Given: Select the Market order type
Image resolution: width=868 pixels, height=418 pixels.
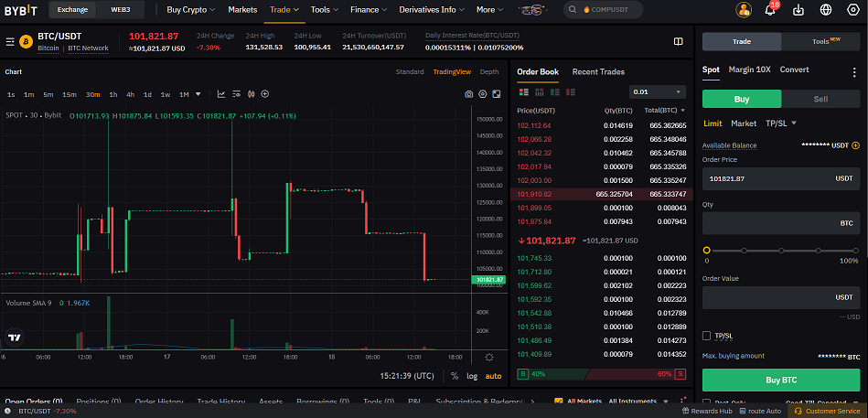Looking at the screenshot, I should pos(744,123).
